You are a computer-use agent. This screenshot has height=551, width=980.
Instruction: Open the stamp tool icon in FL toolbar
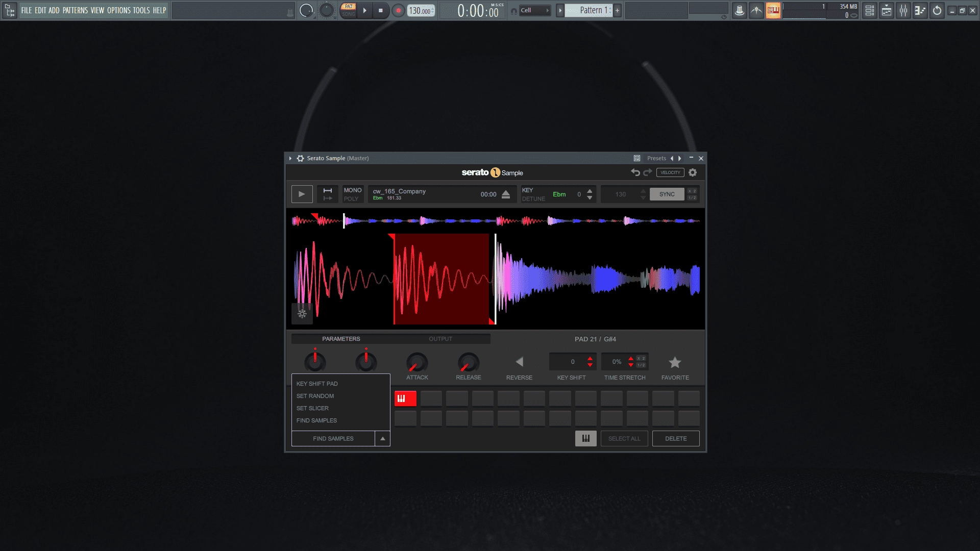(x=739, y=10)
